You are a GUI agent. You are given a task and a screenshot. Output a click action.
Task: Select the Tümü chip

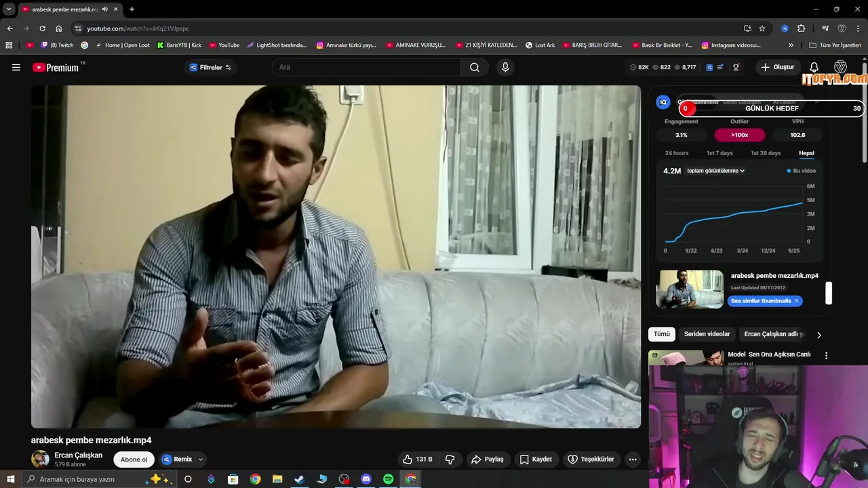pos(662,334)
